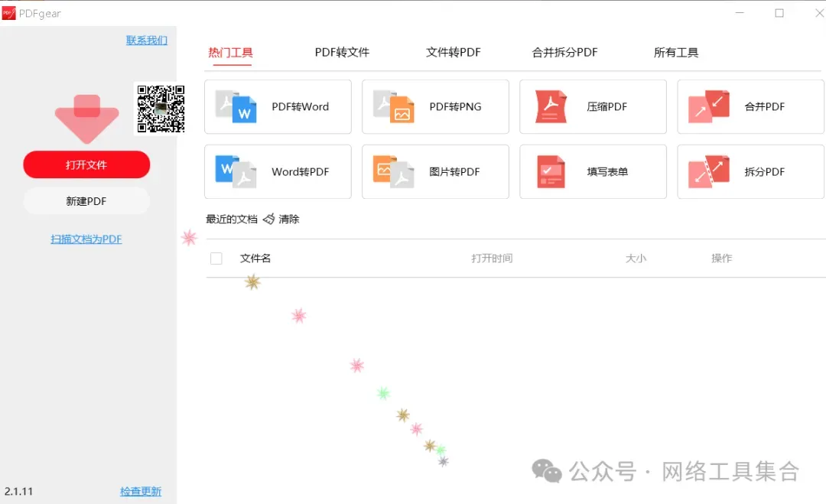Click 清除 to clear recent documents

pos(288,219)
